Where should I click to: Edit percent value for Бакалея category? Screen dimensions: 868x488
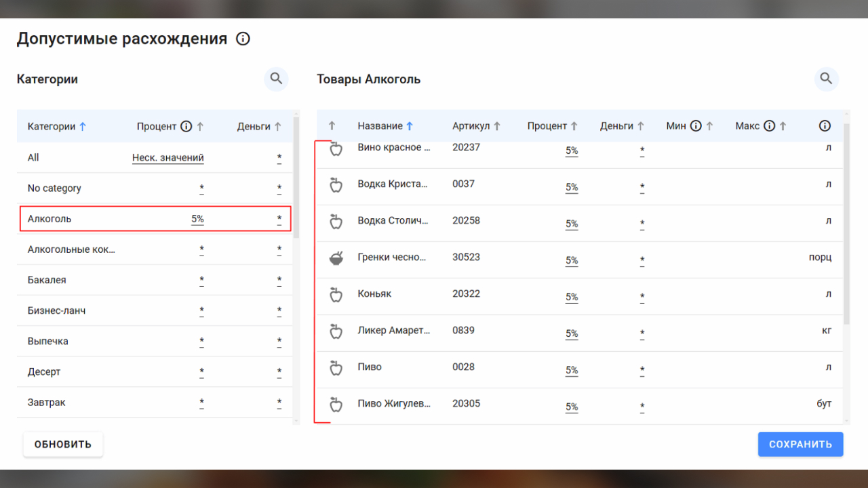(x=202, y=281)
